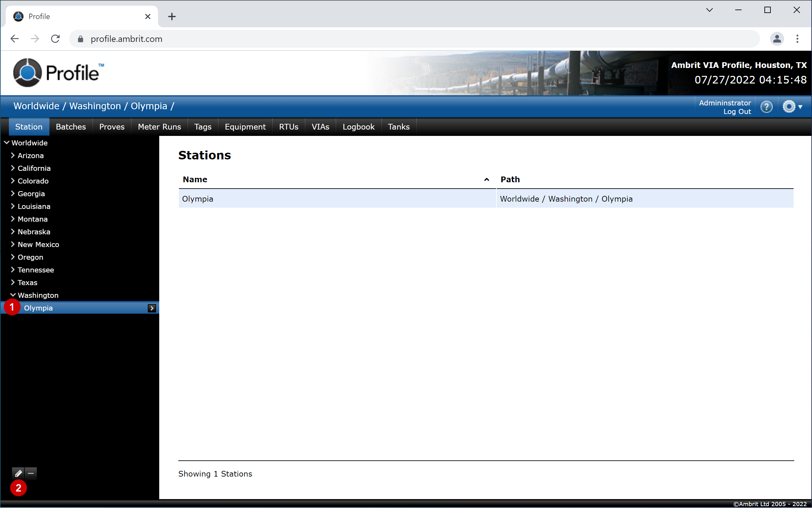
Task: Expand the Oregon tree node
Action: [x=13, y=257]
